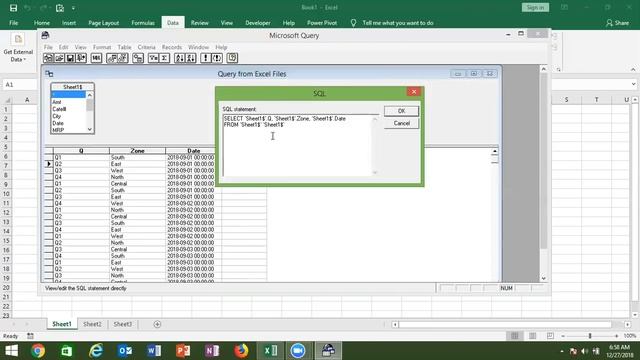
Task: Open the Microsoft Query File menu
Action: click(x=48, y=47)
